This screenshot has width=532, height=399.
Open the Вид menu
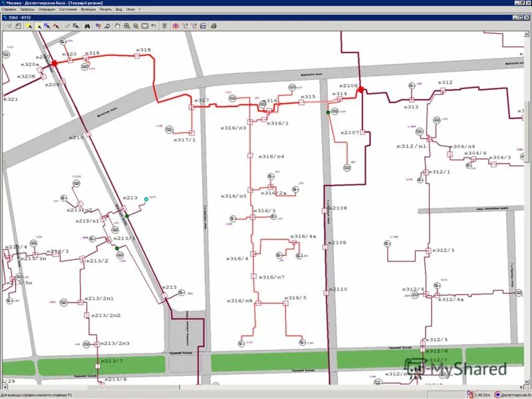119,9
